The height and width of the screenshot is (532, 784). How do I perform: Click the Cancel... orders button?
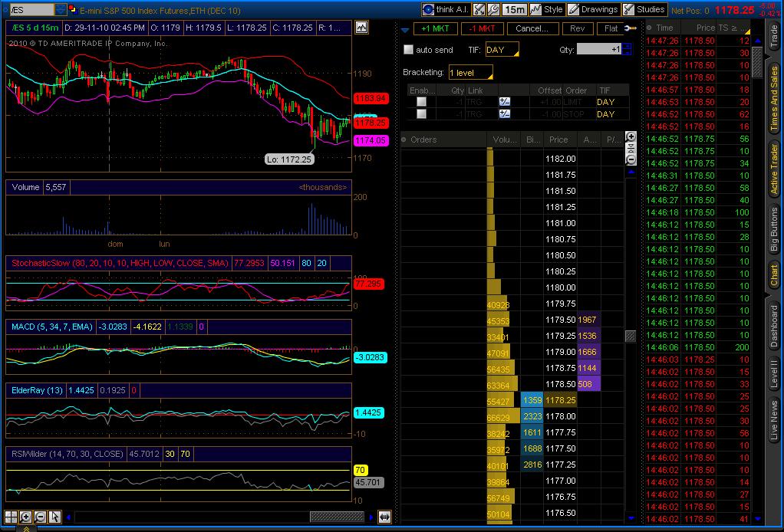(x=532, y=28)
